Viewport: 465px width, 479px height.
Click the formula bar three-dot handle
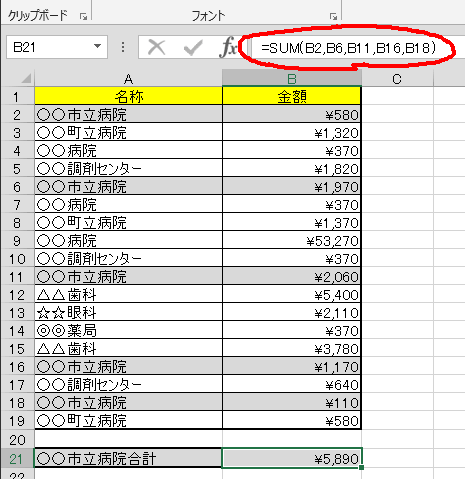click(x=123, y=47)
